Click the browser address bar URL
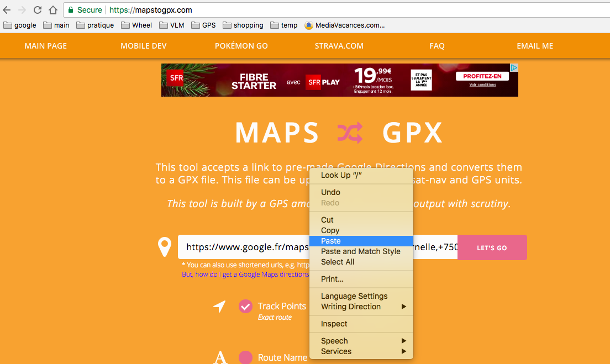The height and width of the screenshot is (364, 610). click(x=150, y=10)
